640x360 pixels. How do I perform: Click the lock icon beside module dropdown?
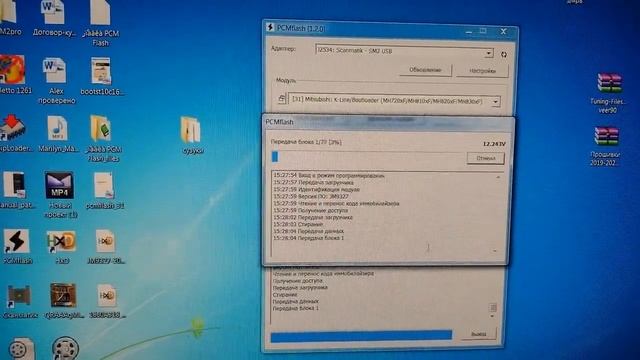(281, 99)
